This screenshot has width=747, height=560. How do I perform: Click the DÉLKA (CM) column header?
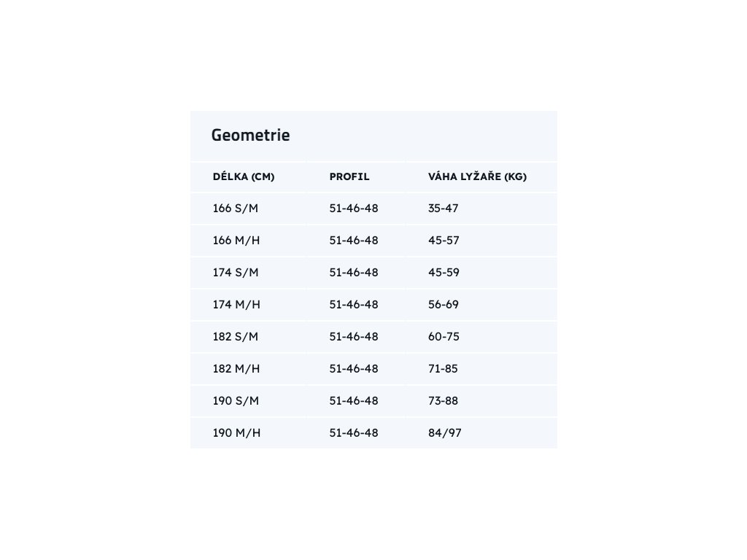pos(244,176)
